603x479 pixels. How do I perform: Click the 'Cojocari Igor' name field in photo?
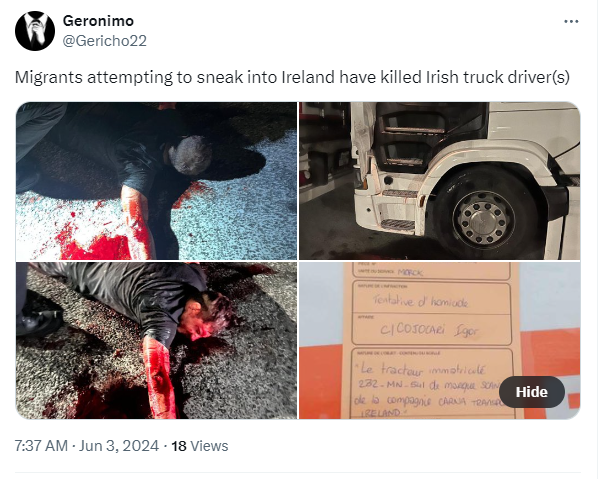[x=430, y=330]
